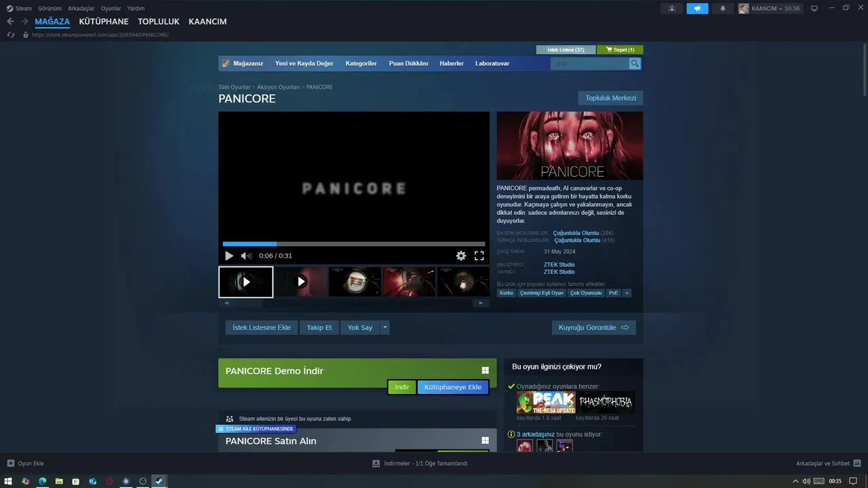Select the first trailer video thumbnail
The width and height of the screenshot is (868, 488).
[x=245, y=282]
